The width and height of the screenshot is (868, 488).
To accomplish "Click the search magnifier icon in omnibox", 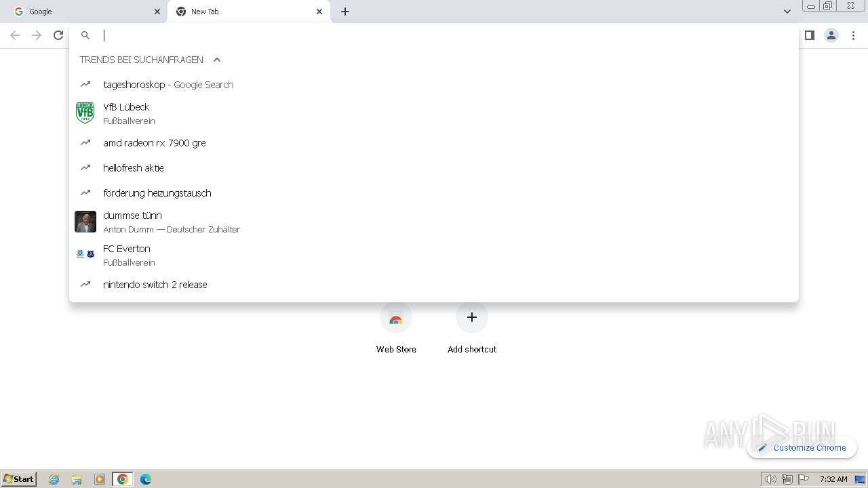I will point(85,35).
